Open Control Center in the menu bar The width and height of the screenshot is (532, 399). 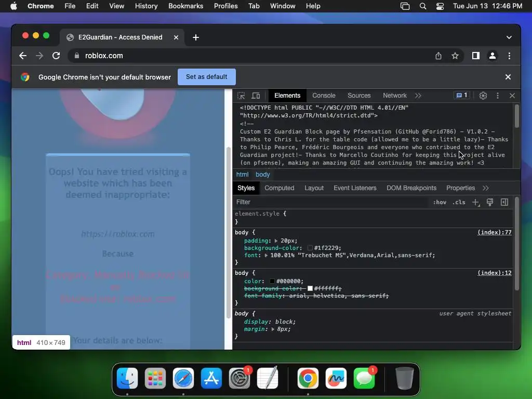440,6
